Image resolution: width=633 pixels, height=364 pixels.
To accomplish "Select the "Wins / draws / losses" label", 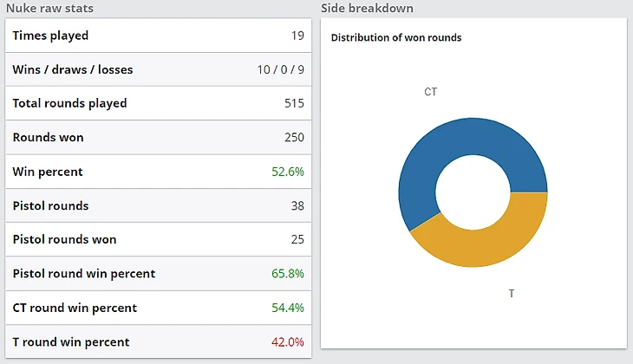I will pyautogui.click(x=73, y=69).
